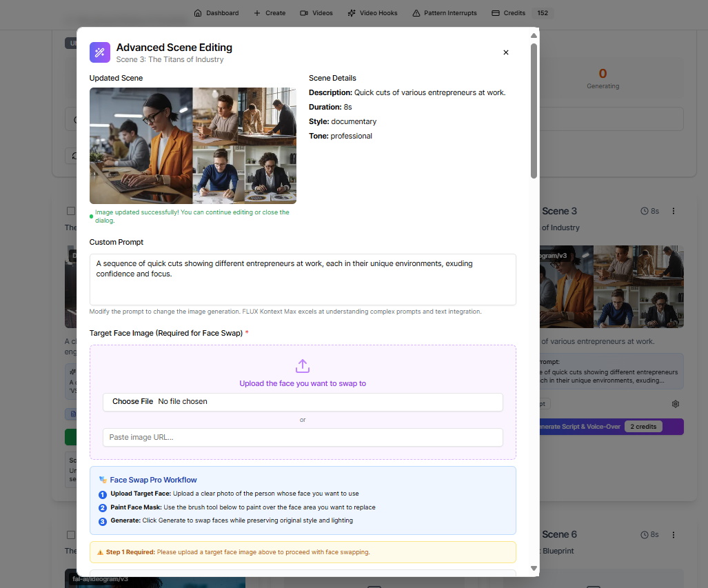Click the Create plus icon in the navbar
This screenshot has width=708, height=588.
click(x=258, y=12)
